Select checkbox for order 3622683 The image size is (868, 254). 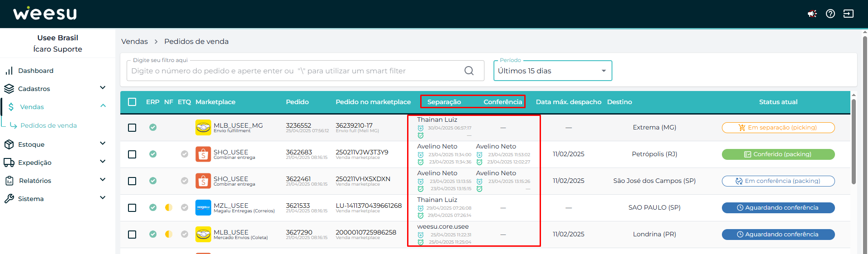tap(132, 154)
